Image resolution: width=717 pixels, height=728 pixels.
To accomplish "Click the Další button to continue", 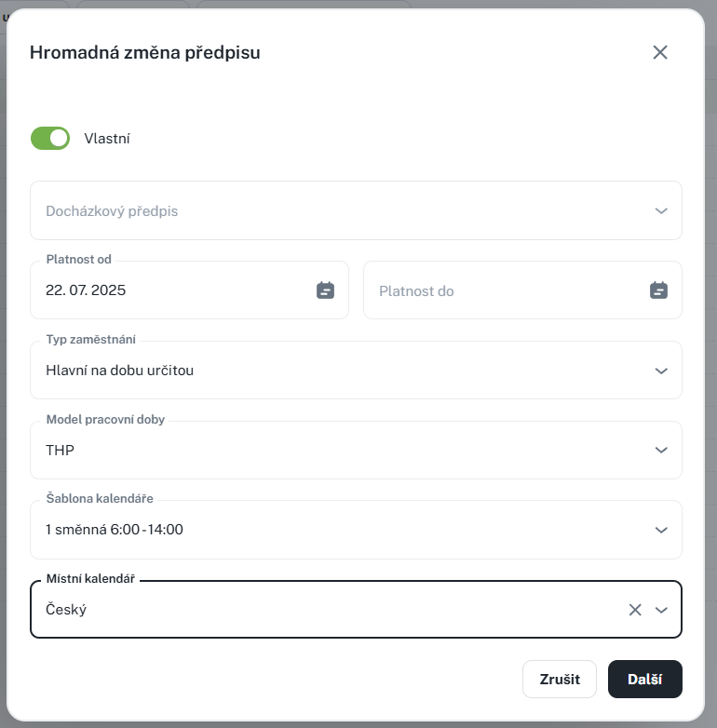I will 644,679.
